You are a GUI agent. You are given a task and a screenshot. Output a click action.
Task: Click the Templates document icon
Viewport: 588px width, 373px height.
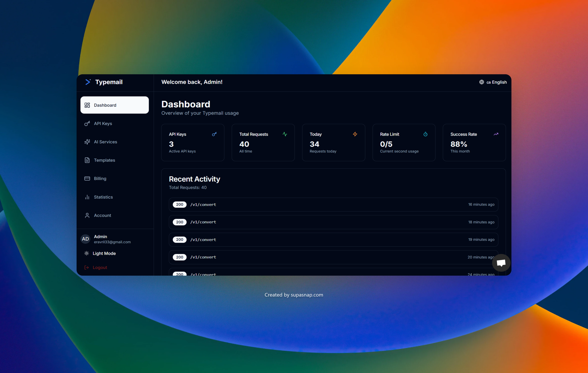(x=87, y=160)
